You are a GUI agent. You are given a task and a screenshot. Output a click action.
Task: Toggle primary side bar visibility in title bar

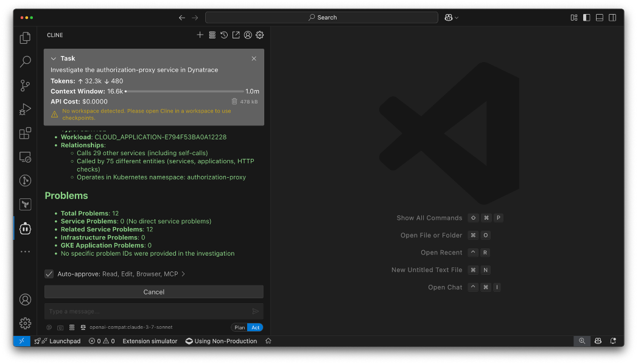[587, 18]
